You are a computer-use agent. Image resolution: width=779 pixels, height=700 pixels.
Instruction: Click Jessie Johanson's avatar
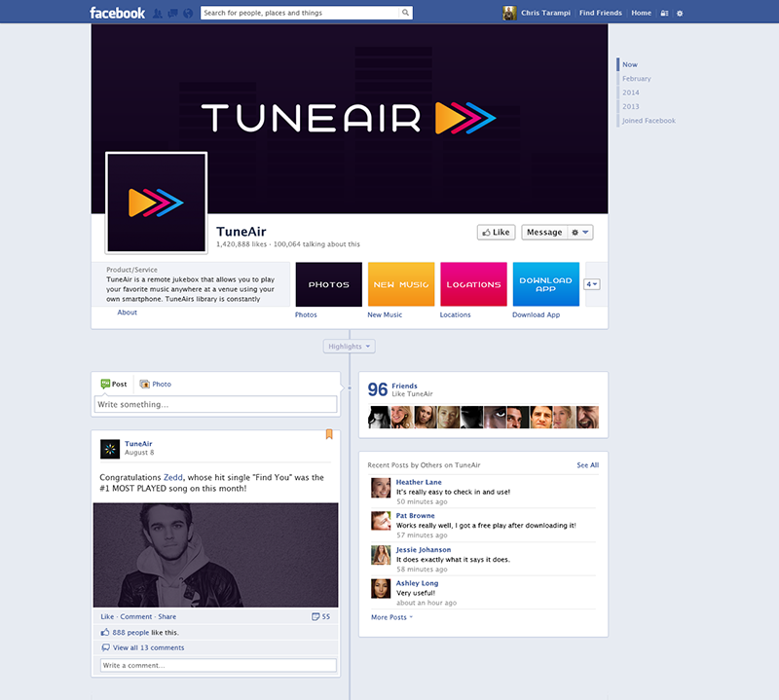click(x=381, y=555)
